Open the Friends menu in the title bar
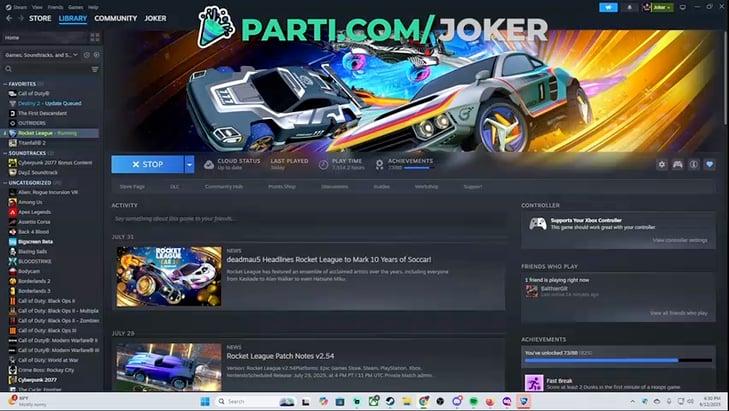Viewport: 729px width, 411px height. click(55, 7)
